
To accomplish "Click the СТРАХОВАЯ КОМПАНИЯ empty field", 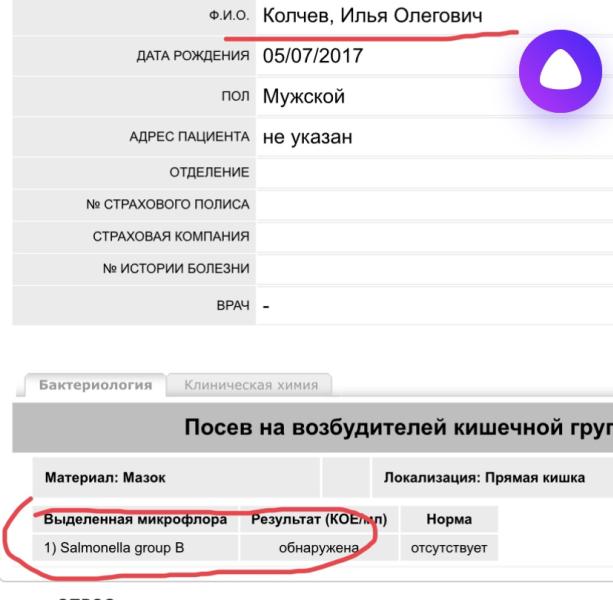I will point(434,236).
